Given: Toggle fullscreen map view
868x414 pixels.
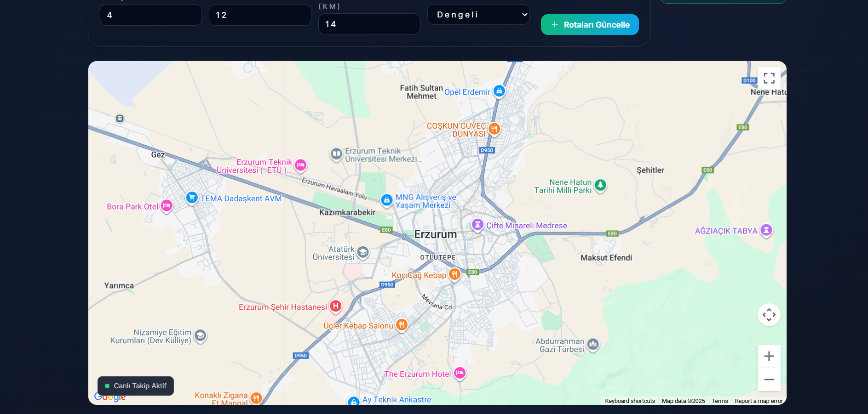Looking at the screenshot, I should (x=769, y=78).
